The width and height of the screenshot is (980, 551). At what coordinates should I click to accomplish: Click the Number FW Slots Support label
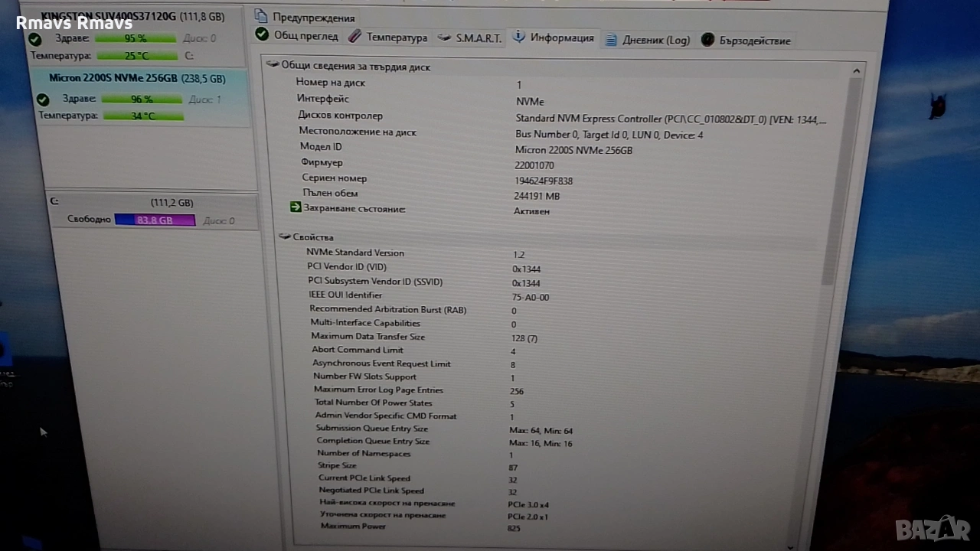364,377
